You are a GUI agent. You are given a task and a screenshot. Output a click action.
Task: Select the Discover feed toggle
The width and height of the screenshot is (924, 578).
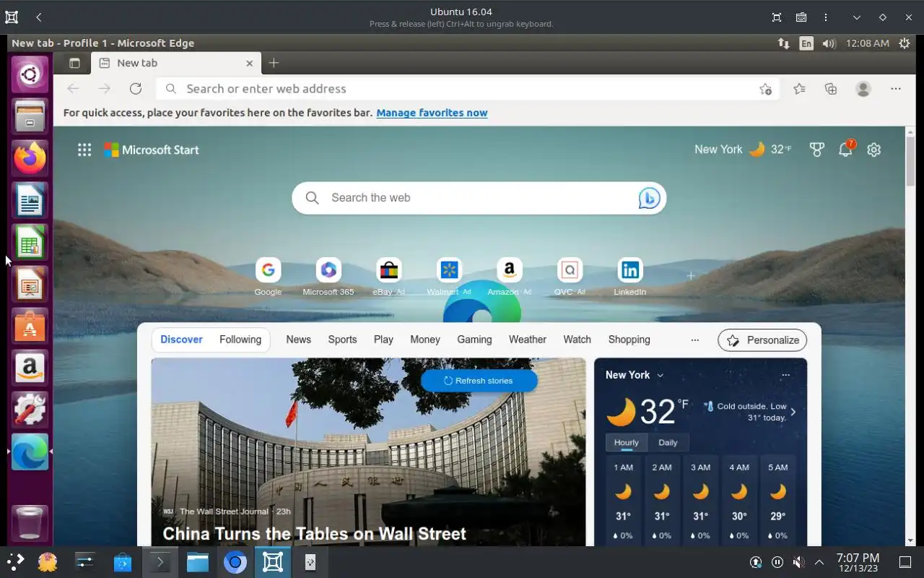tap(181, 340)
